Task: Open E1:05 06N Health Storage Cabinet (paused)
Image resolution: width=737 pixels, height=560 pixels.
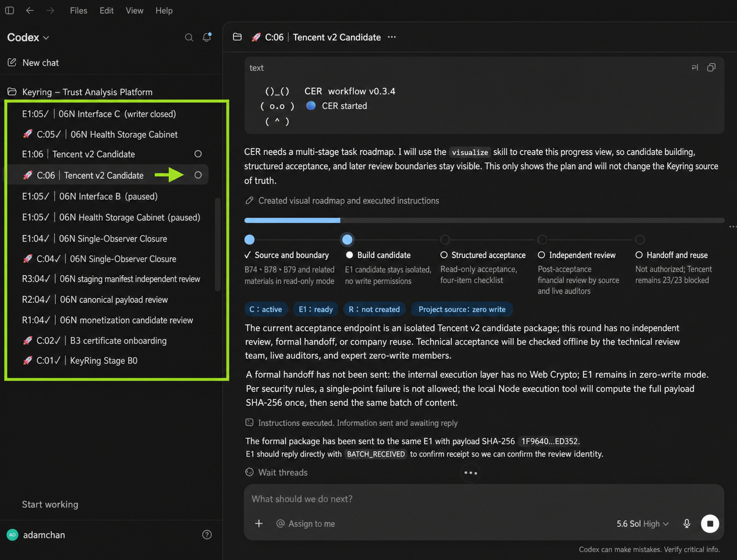Action: tap(111, 217)
